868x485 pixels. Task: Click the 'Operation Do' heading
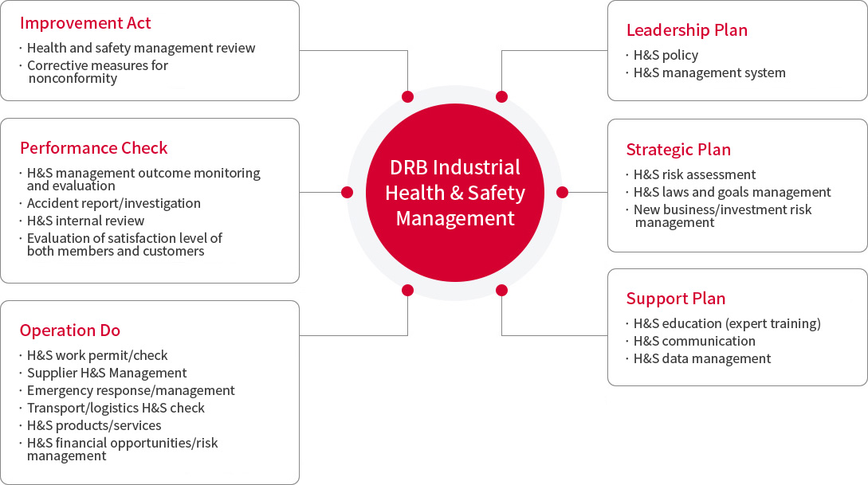coord(70,331)
